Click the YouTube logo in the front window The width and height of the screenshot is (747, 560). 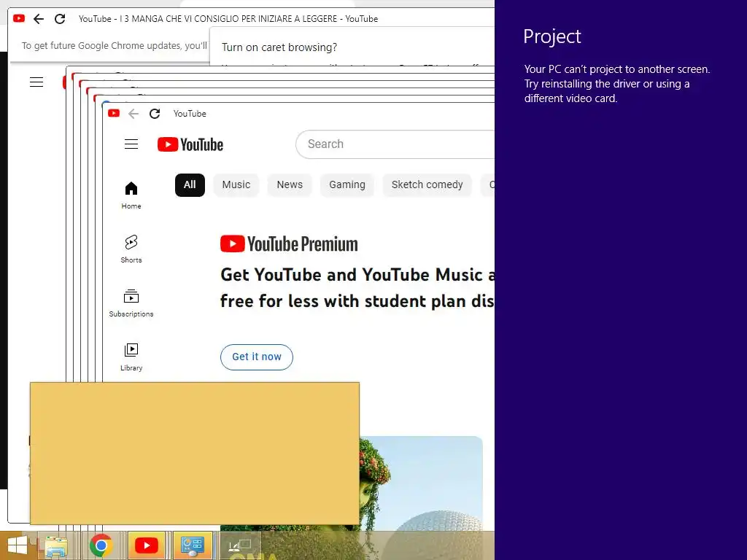point(190,145)
